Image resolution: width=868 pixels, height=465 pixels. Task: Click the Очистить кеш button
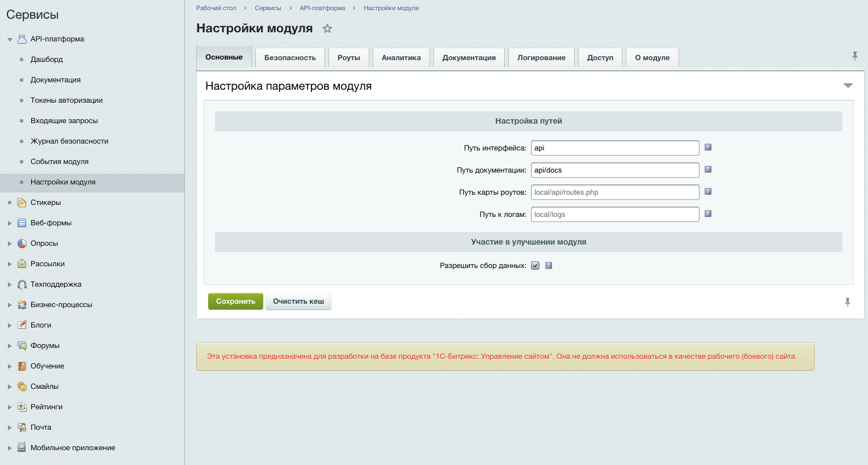click(298, 301)
